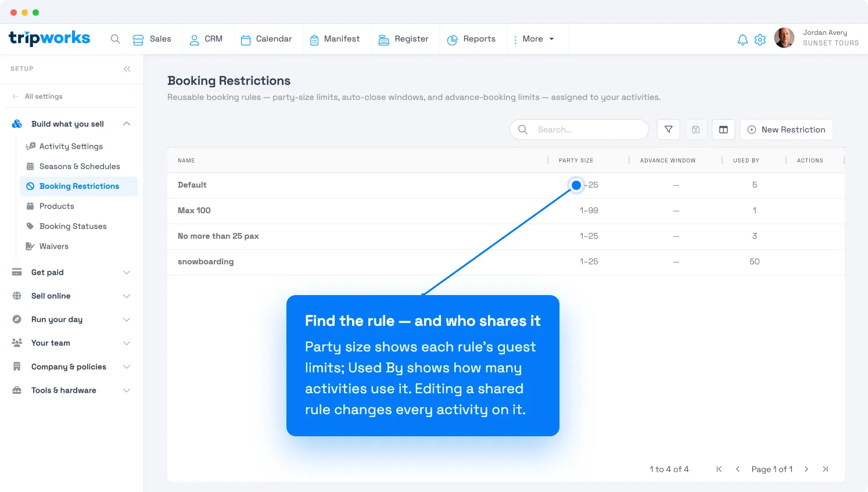Click the 1–99 party size cell
The image size is (868, 492).
(589, 211)
